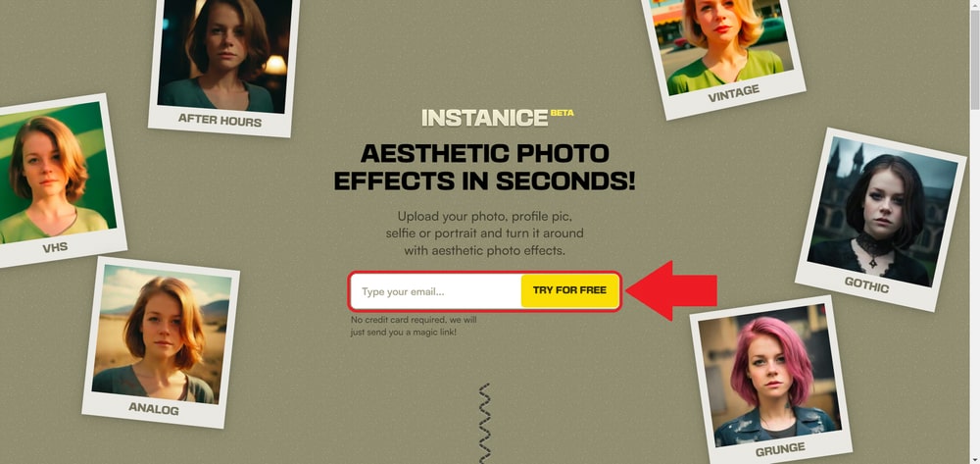Click the red arrow pointing at the form
This screenshot has width=980, height=464.
pos(671,290)
